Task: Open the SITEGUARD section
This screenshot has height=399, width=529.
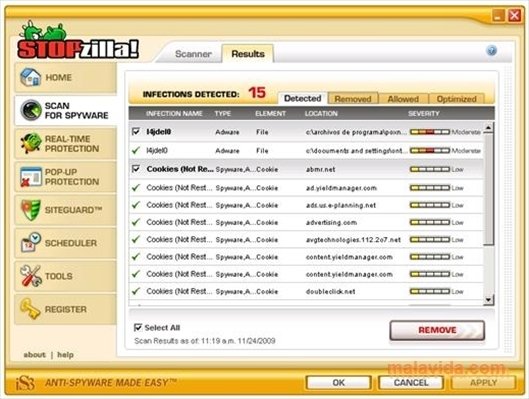Action: click(x=66, y=210)
